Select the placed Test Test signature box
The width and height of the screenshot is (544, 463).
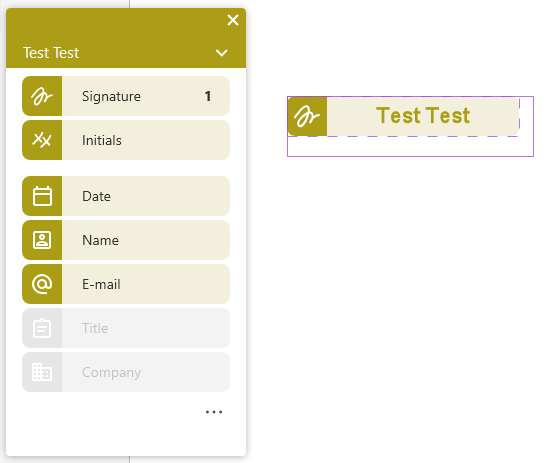[x=403, y=116]
